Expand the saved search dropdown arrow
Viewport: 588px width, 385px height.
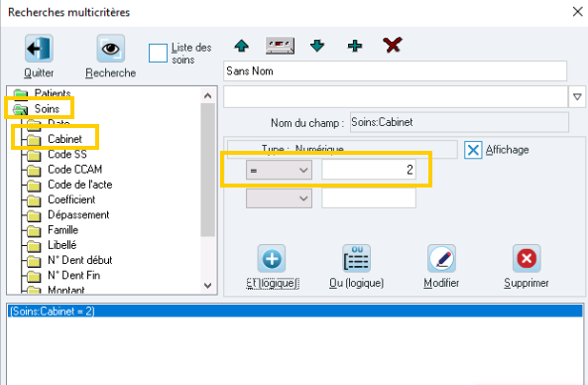(577, 97)
